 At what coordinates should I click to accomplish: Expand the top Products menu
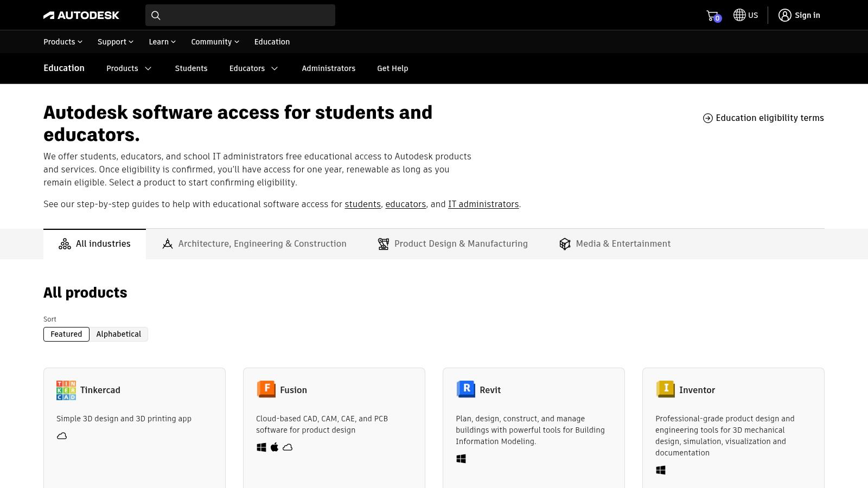pyautogui.click(x=63, y=42)
